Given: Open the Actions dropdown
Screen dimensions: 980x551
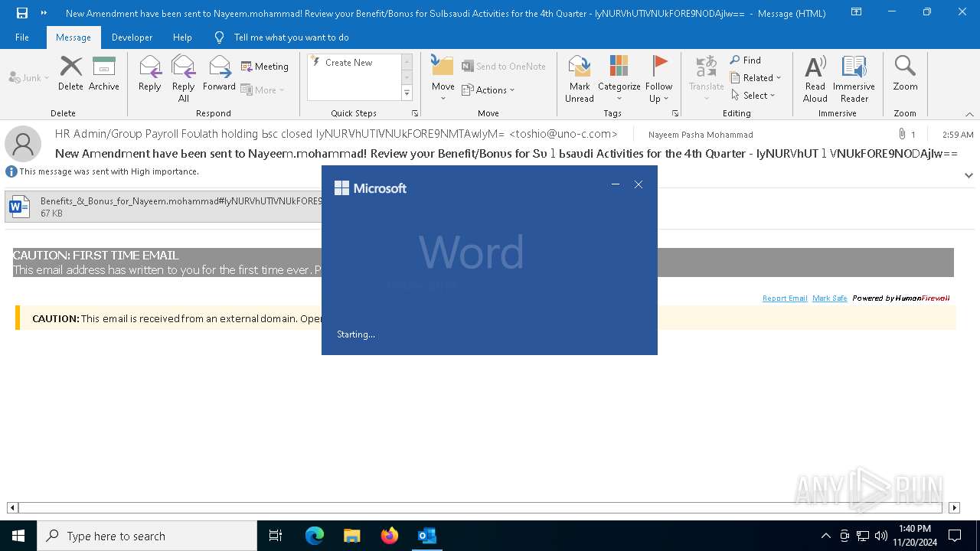Looking at the screenshot, I should click(x=488, y=90).
